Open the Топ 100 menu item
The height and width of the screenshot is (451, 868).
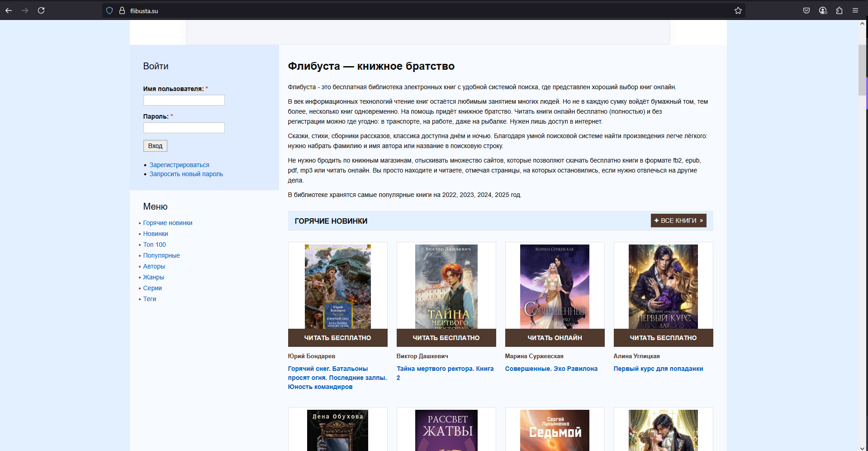pos(154,245)
